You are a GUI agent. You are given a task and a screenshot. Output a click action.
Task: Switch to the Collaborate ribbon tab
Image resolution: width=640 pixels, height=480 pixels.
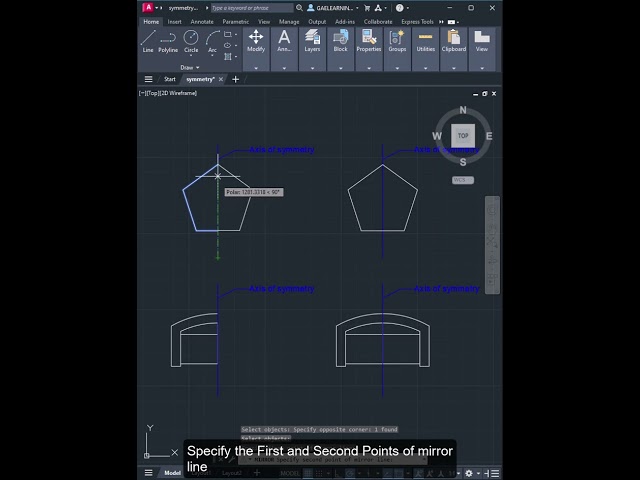[378, 22]
